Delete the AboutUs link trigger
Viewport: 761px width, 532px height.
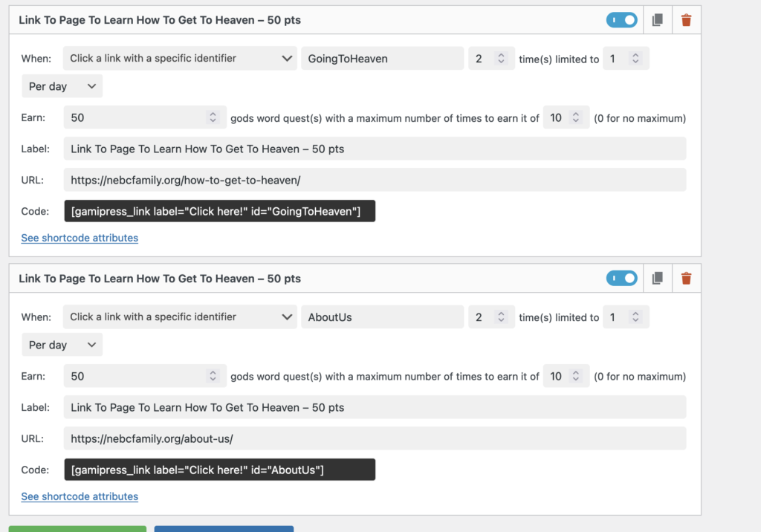[686, 278]
